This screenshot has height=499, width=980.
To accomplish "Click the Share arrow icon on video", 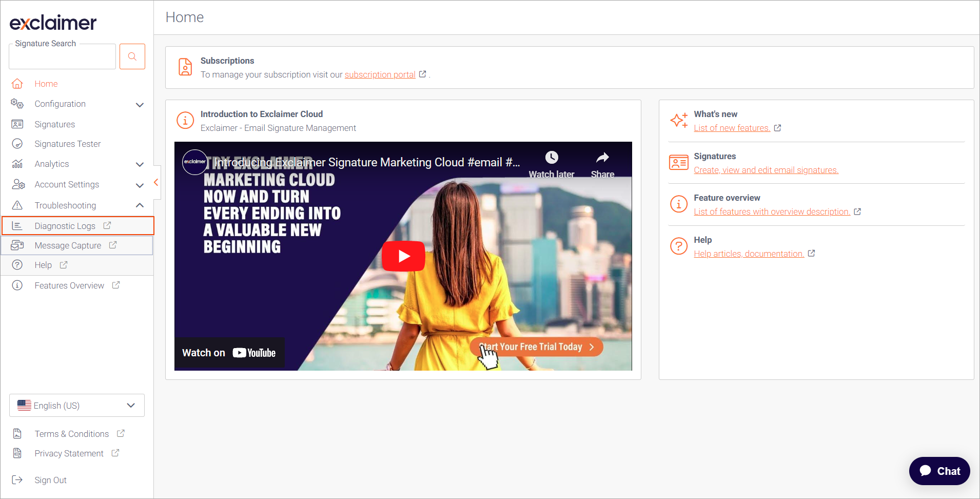I will (602, 157).
